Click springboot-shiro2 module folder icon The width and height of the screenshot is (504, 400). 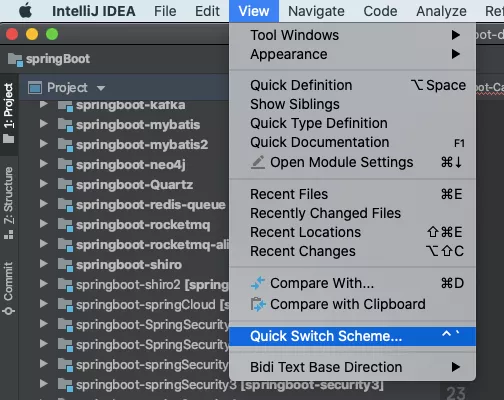pos(65,285)
